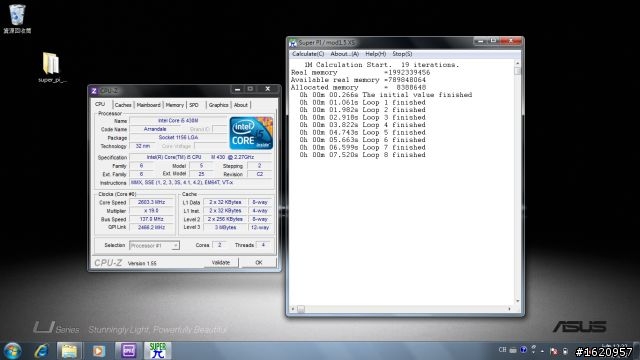640x360 pixels.
Task: Click the Intel Core i5 logo
Action: (x=251, y=133)
